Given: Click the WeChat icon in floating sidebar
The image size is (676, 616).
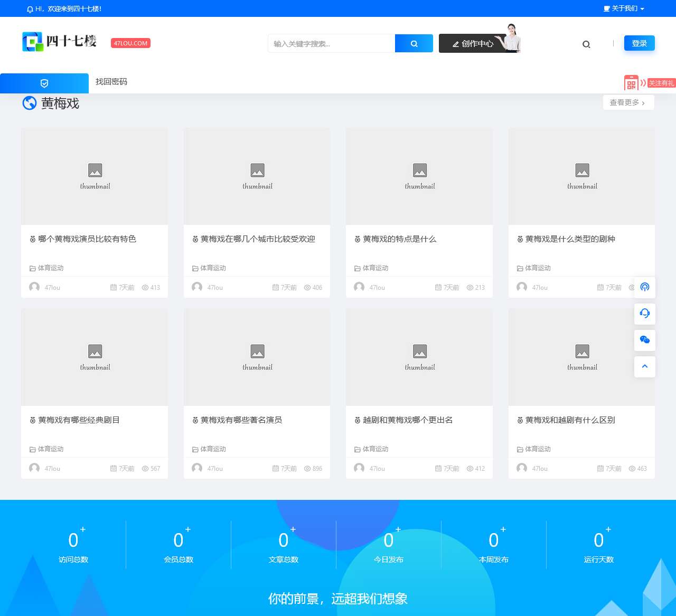Looking at the screenshot, I should 644,340.
